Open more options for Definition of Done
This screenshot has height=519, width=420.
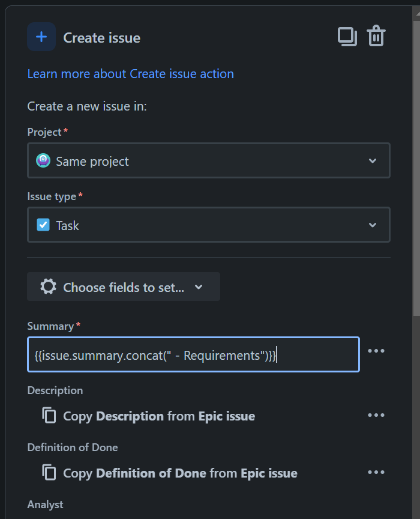[376, 472]
